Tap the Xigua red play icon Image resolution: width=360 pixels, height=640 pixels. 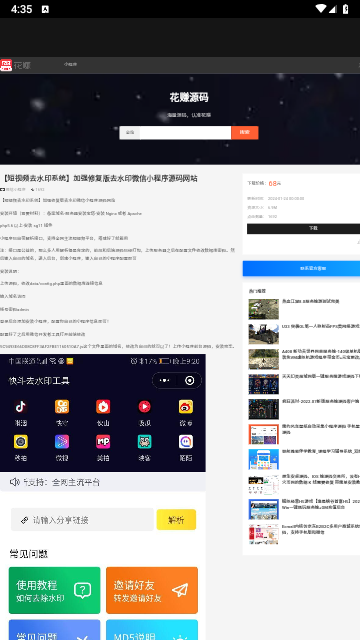(144, 407)
